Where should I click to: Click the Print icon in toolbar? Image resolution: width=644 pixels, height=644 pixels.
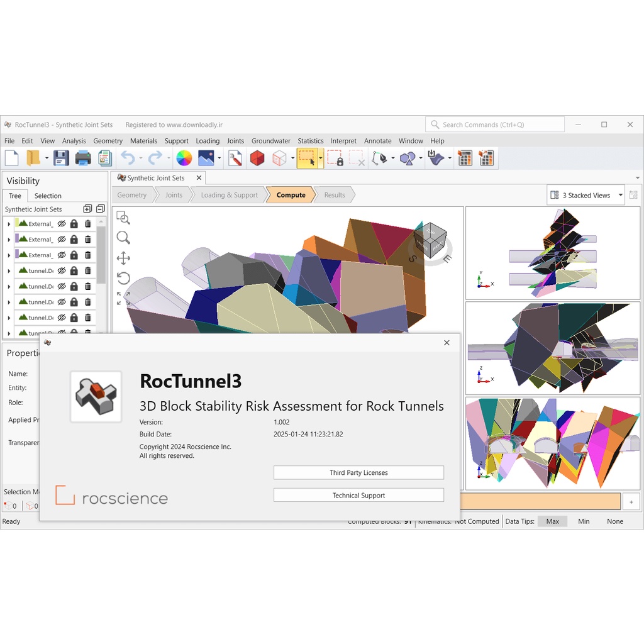tap(83, 158)
